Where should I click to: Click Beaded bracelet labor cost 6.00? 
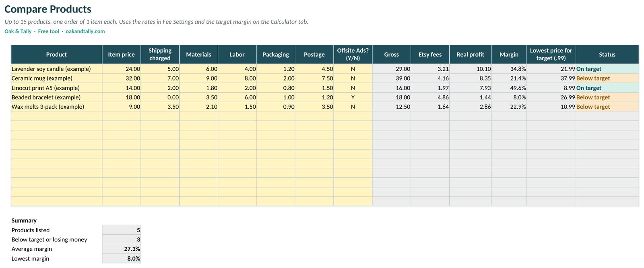[x=237, y=97]
